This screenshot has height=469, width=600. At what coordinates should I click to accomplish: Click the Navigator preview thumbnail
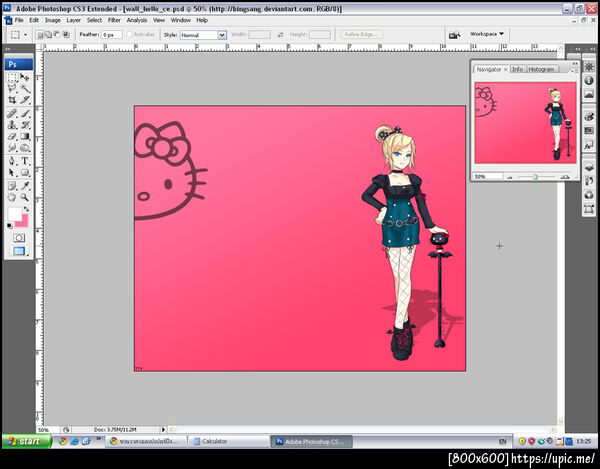pos(525,123)
